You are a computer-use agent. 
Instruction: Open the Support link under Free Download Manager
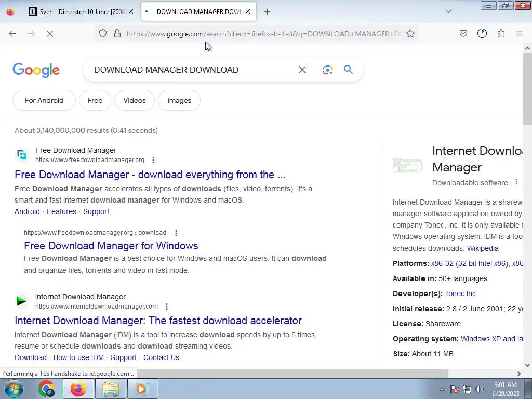(96, 211)
